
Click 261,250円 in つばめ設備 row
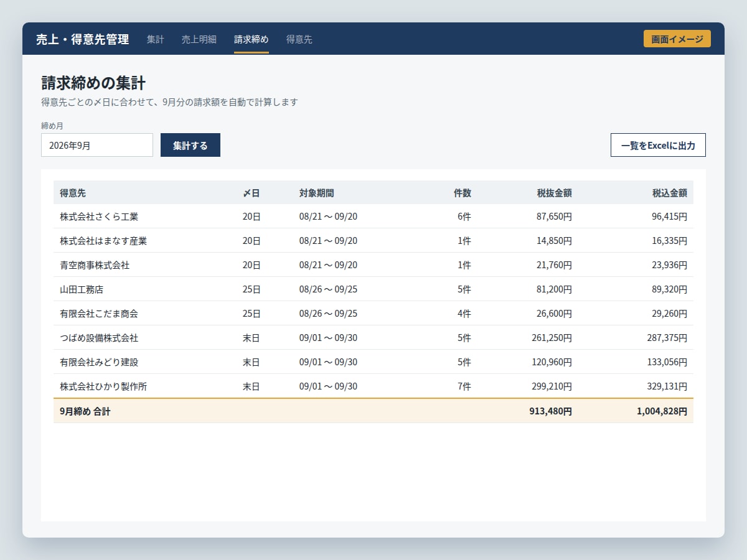click(552, 338)
